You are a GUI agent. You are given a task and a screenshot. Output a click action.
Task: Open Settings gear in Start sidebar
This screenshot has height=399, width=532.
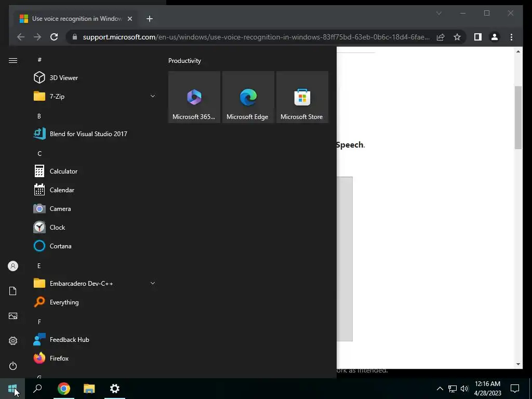pyautogui.click(x=13, y=341)
